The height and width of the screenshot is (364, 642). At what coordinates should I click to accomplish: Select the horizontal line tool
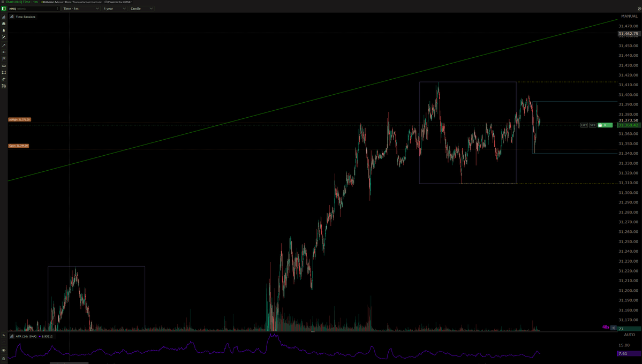click(x=4, y=52)
